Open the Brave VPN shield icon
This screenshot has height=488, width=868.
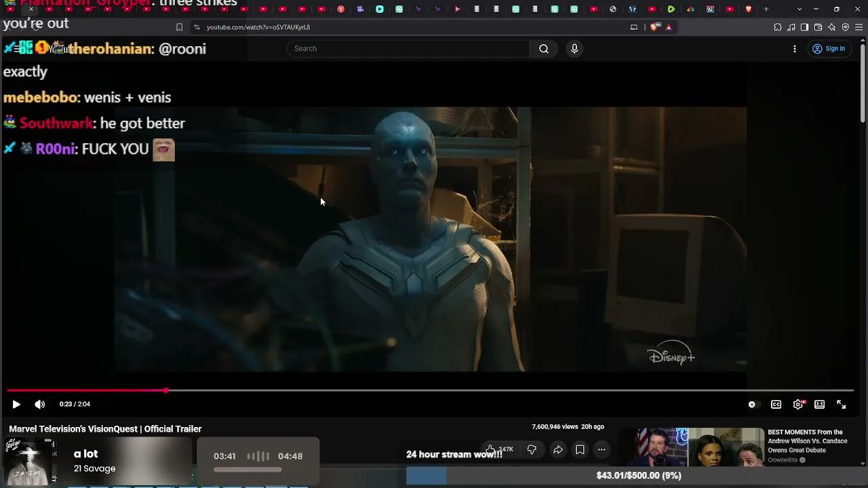click(845, 27)
